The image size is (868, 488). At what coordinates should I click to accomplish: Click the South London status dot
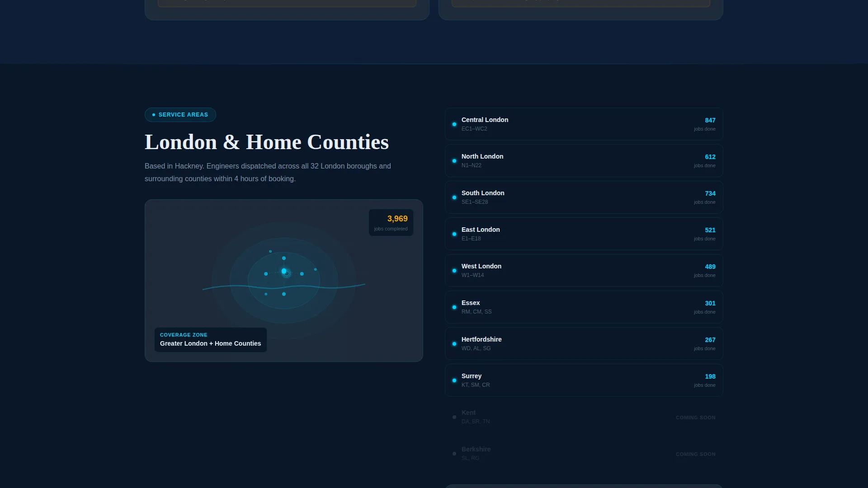tap(454, 197)
